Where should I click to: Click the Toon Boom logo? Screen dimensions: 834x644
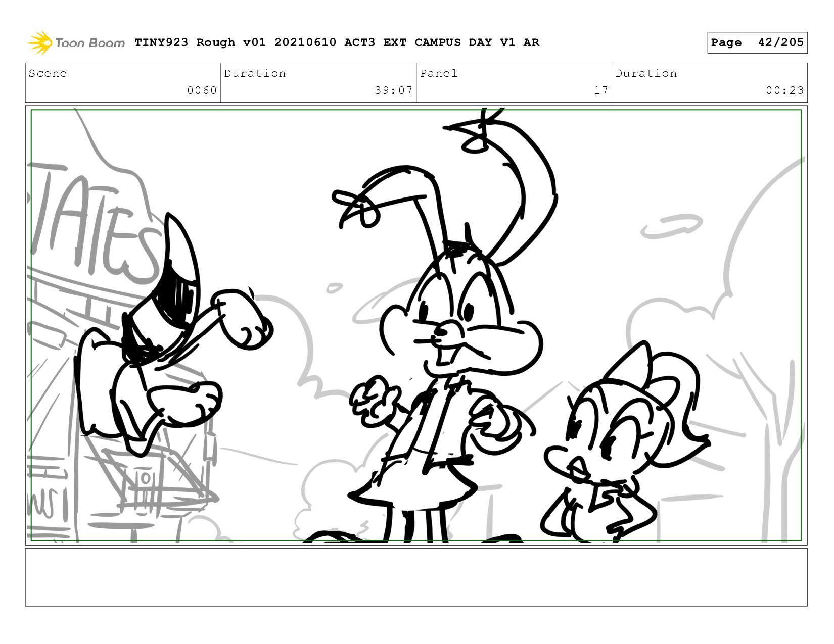click(x=76, y=42)
